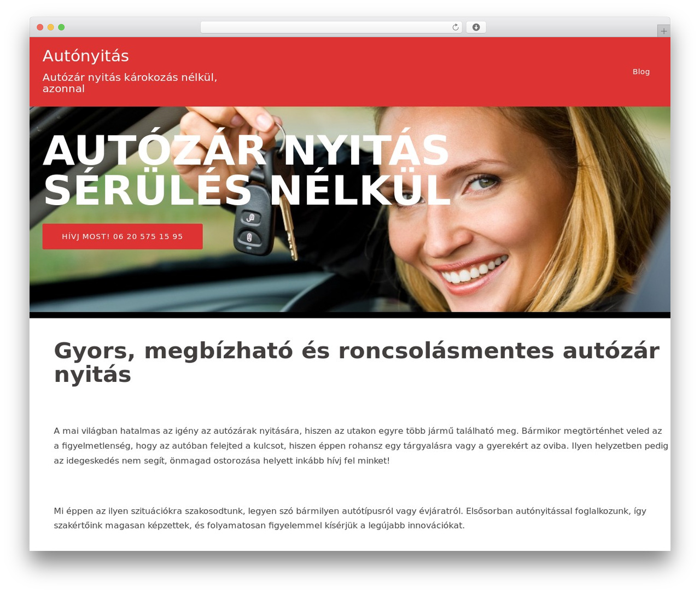Select the heading "Gyors, megbízható és roncsolásmentes autózár nyitás"

click(357, 362)
